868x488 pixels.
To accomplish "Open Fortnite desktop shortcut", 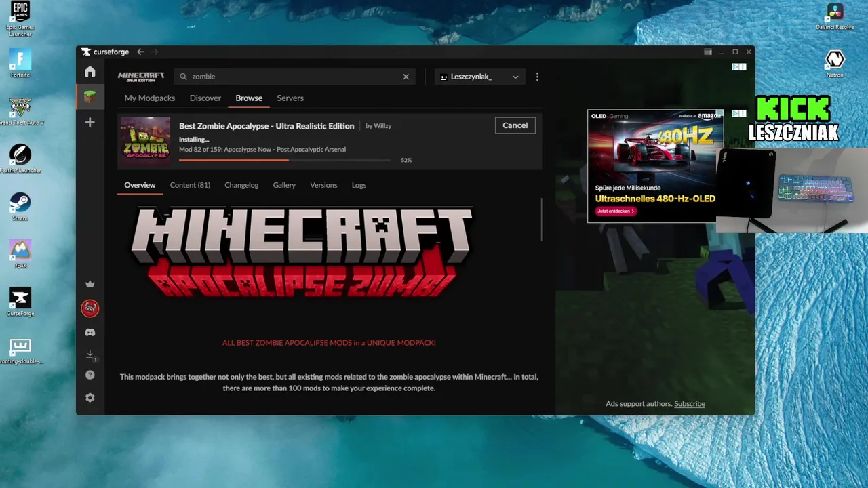I will 20,62.
